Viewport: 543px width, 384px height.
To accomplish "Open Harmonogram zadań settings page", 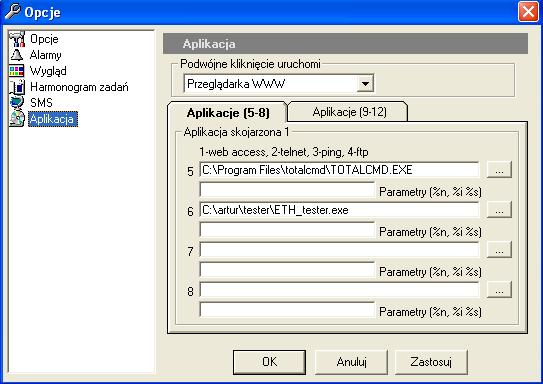I will point(79,87).
